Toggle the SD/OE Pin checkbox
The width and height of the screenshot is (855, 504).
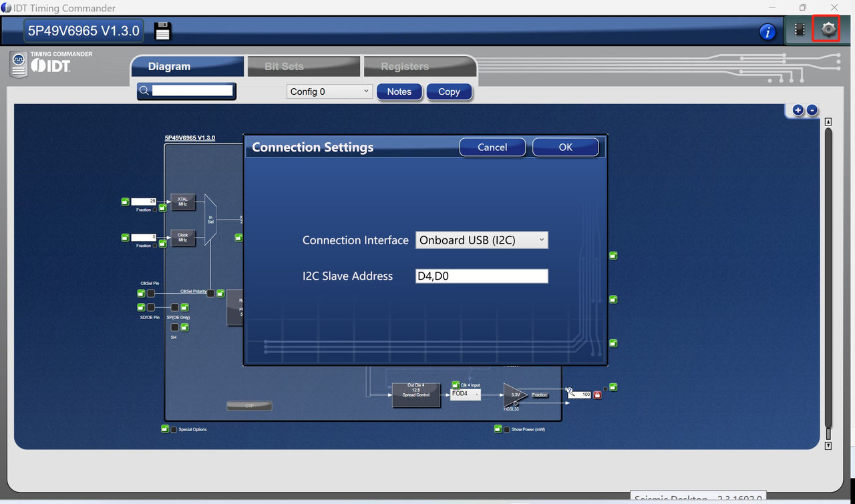click(x=151, y=307)
